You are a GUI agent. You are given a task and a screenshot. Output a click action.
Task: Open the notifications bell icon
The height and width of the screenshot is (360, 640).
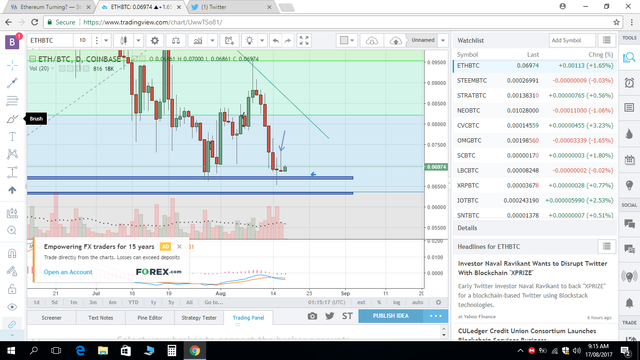coord(629,303)
